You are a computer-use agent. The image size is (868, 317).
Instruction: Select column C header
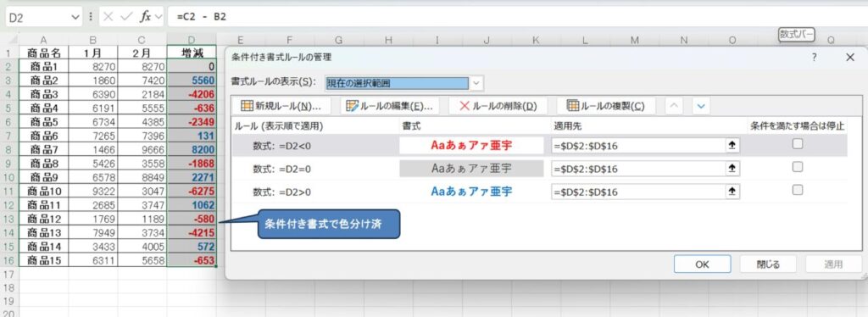pyautogui.click(x=142, y=39)
